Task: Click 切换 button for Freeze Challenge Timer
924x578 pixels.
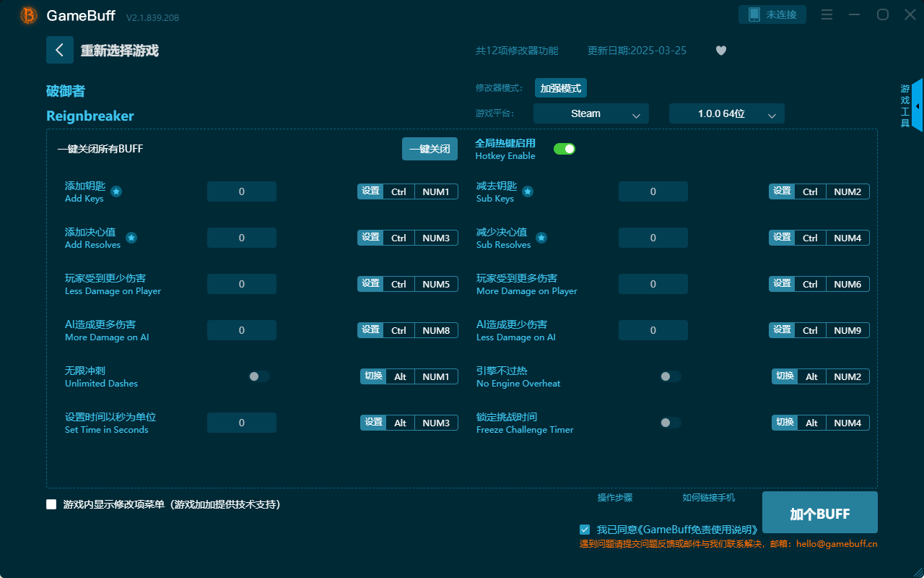Action: tap(785, 423)
